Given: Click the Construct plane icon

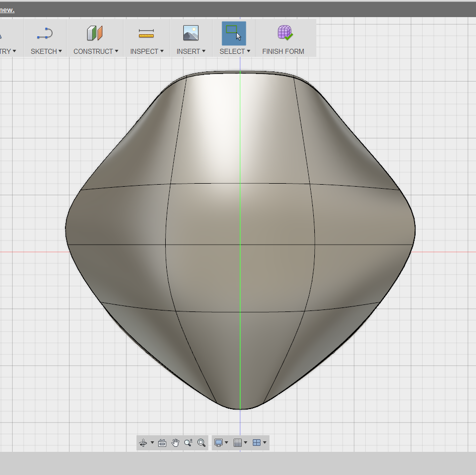Looking at the screenshot, I should point(95,33).
